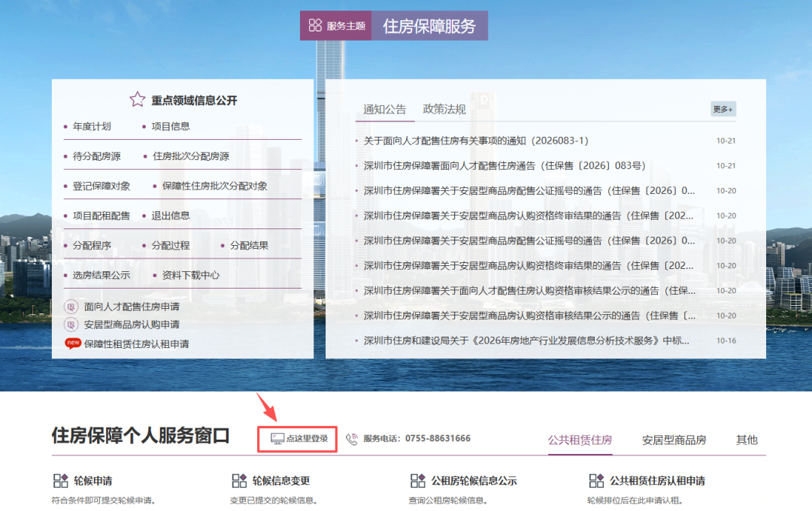Click the 公租房轮候信息公示 square icon
The width and height of the screenshot is (812, 511).
click(x=418, y=480)
